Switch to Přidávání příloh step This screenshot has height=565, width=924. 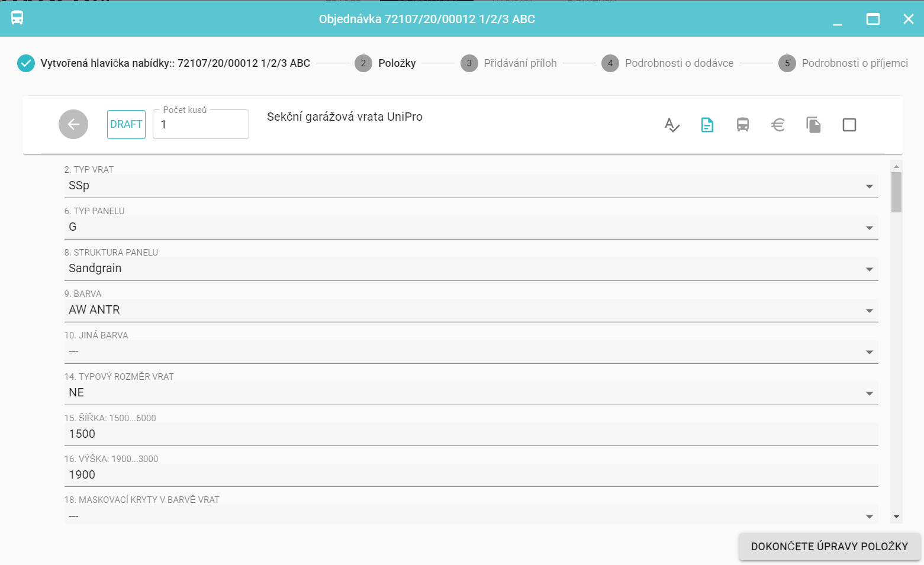pos(509,63)
